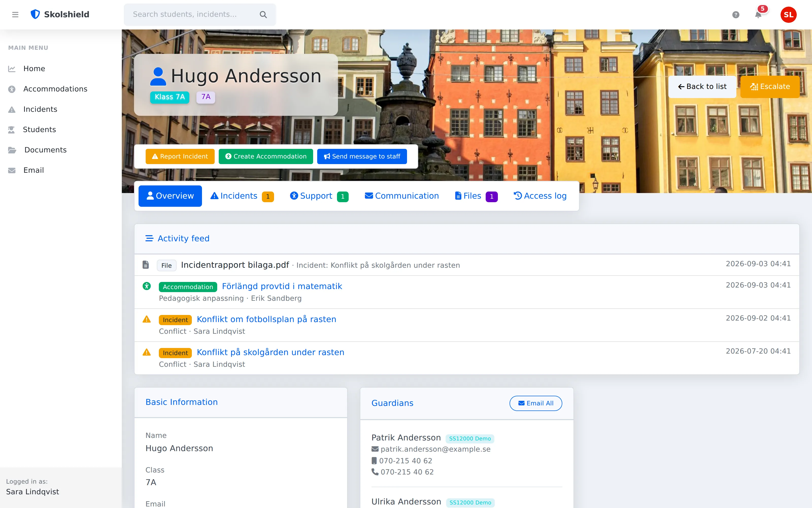Click envelope icon next to patrik.andersson email
This screenshot has width=812, height=508.
coord(375,449)
